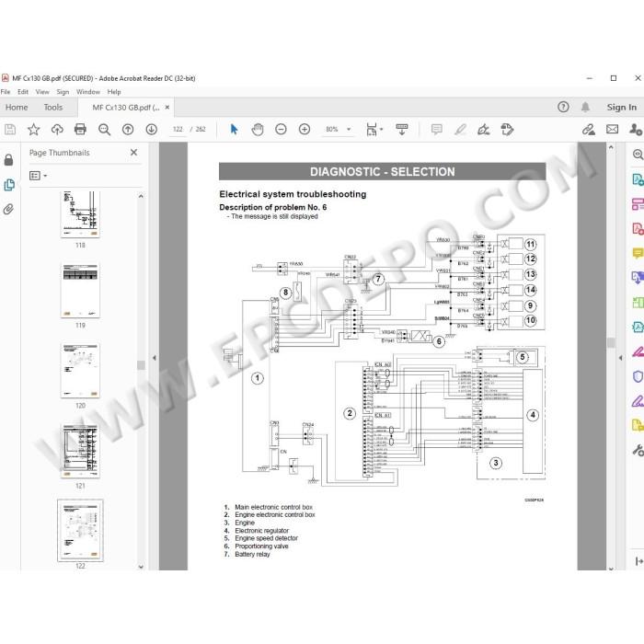Add bookmark with the star icon
The height and width of the screenshot is (644, 644).
point(33,130)
